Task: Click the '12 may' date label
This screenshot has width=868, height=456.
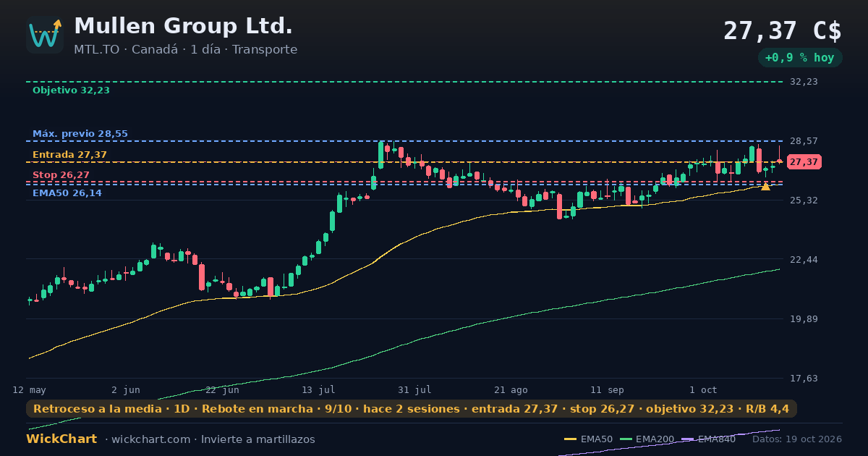Action: point(29,389)
